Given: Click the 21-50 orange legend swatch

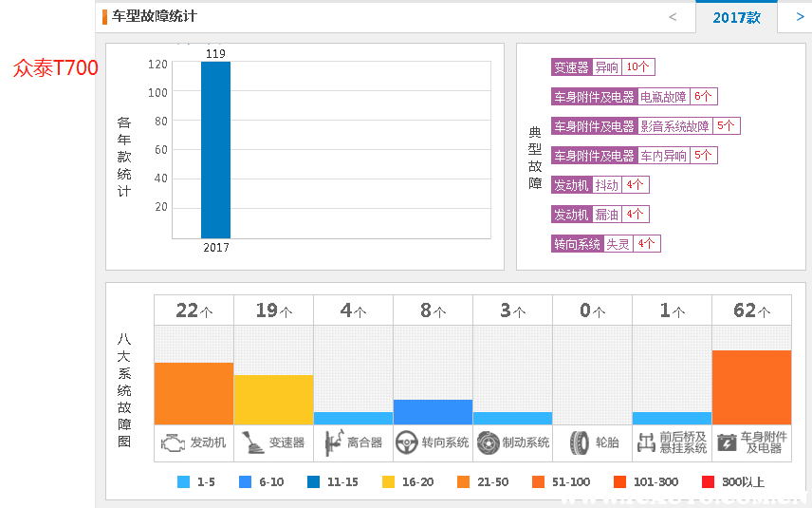Looking at the screenshot, I should 464,482.
